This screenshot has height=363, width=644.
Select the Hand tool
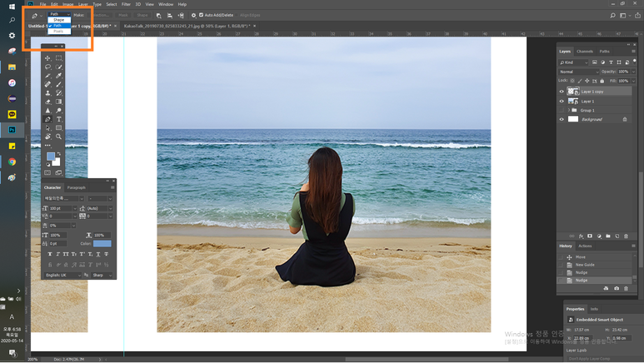pos(47,137)
